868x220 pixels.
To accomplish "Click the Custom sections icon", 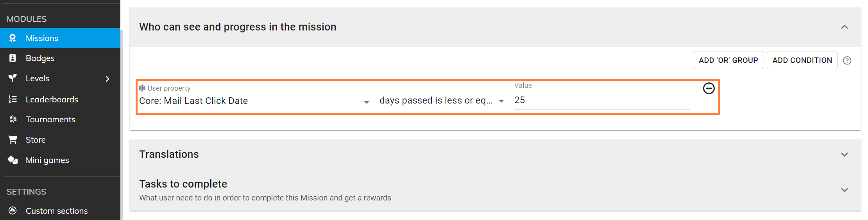I will (13, 211).
